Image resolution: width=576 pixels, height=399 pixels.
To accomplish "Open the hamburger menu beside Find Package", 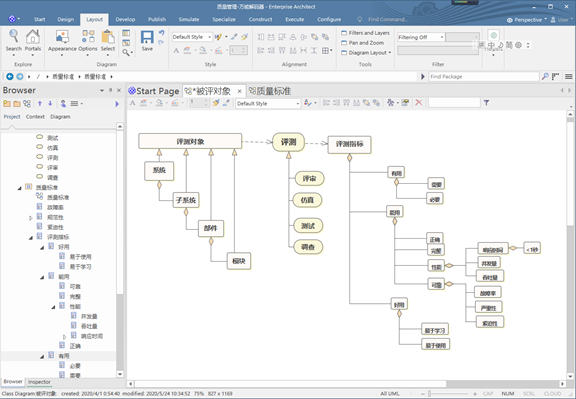I will (x=568, y=76).
